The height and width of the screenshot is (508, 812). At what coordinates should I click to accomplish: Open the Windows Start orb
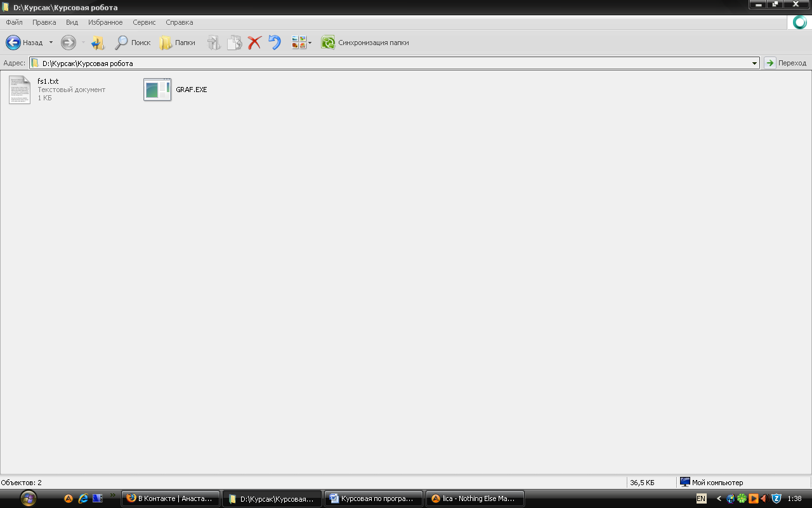click(29, 498)
